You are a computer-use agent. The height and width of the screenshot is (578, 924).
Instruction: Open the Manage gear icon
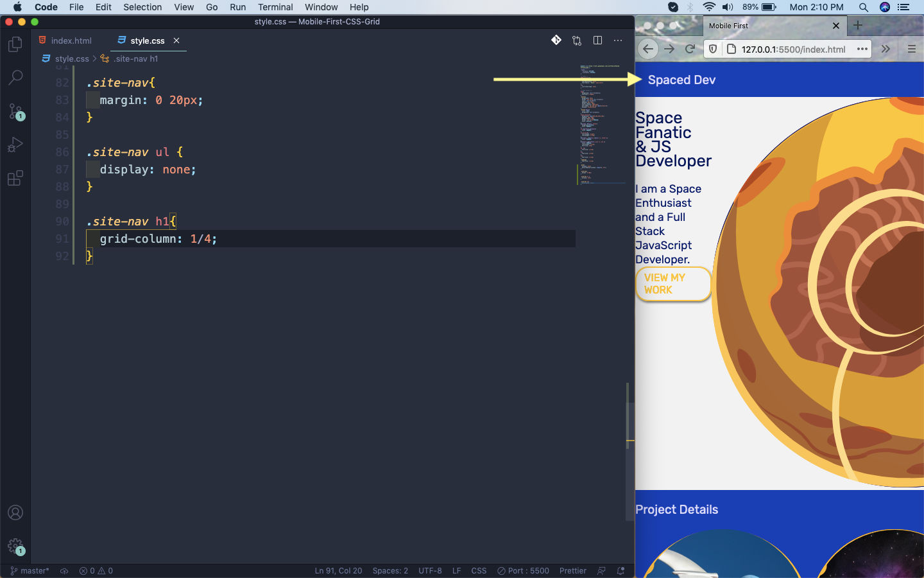[15, 546]
